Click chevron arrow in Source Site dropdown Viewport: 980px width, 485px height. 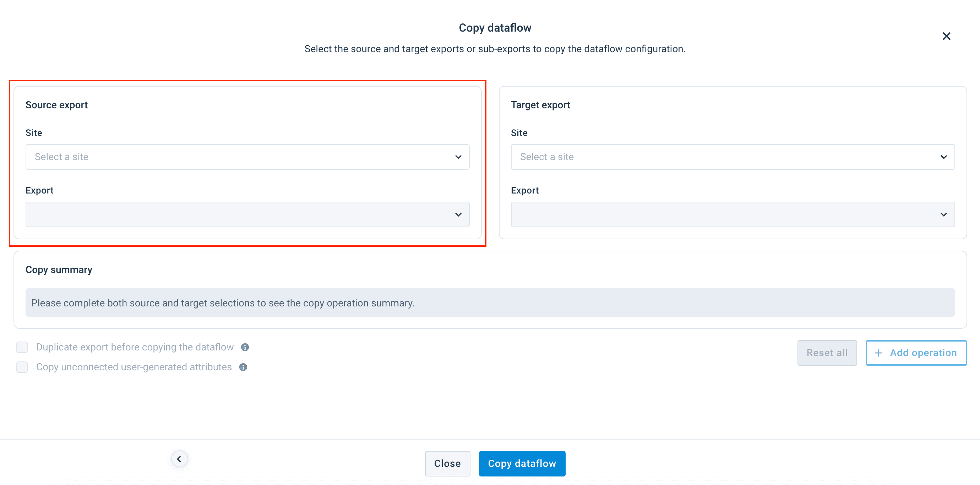click(458, 157)
